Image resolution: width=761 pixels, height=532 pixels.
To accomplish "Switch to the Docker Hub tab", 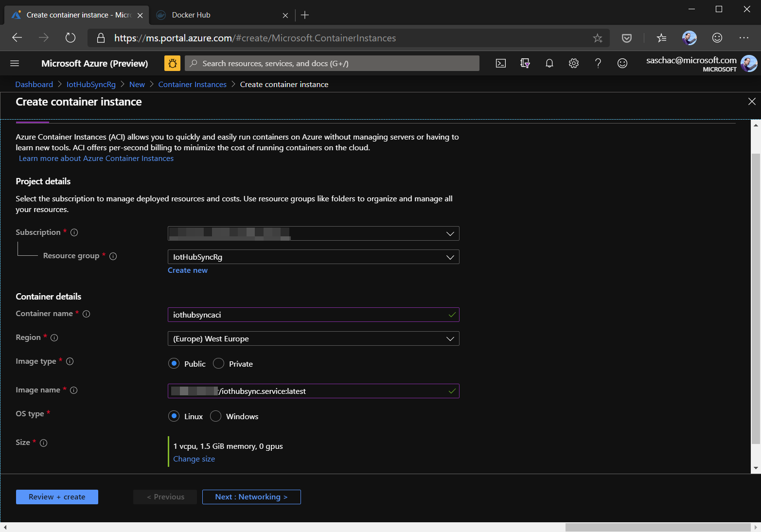I will (x=221, y=15).
